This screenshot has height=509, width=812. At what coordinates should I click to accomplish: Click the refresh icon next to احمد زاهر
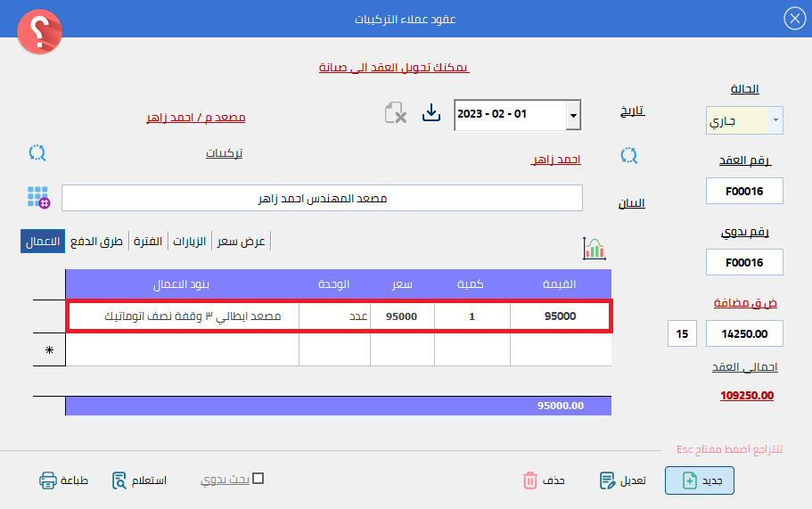629,156
